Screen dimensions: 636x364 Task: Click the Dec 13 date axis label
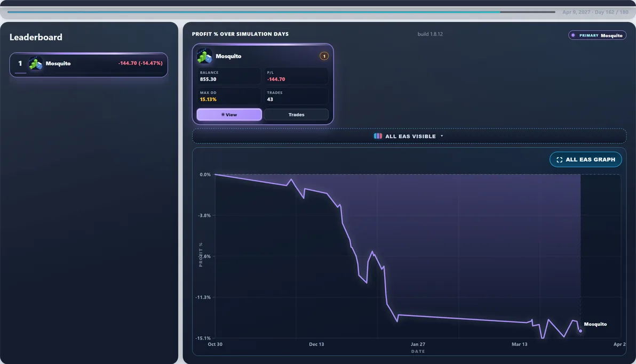tap(316, 344)
